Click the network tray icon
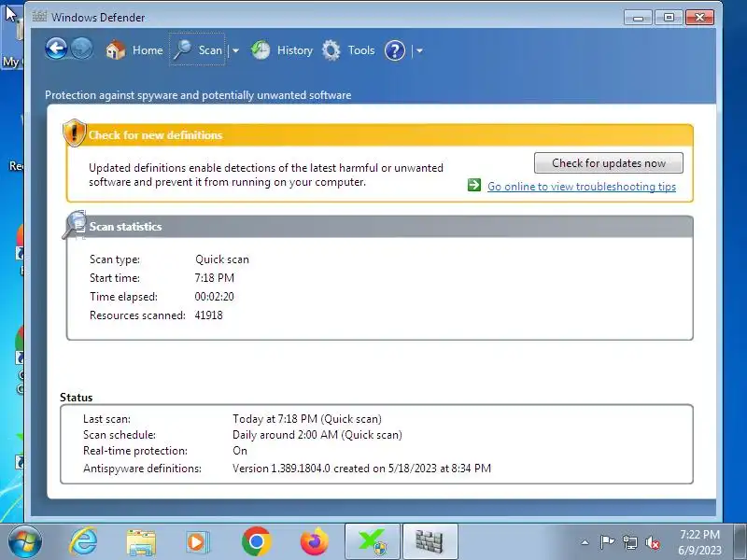747x560 pixels. 629,542
